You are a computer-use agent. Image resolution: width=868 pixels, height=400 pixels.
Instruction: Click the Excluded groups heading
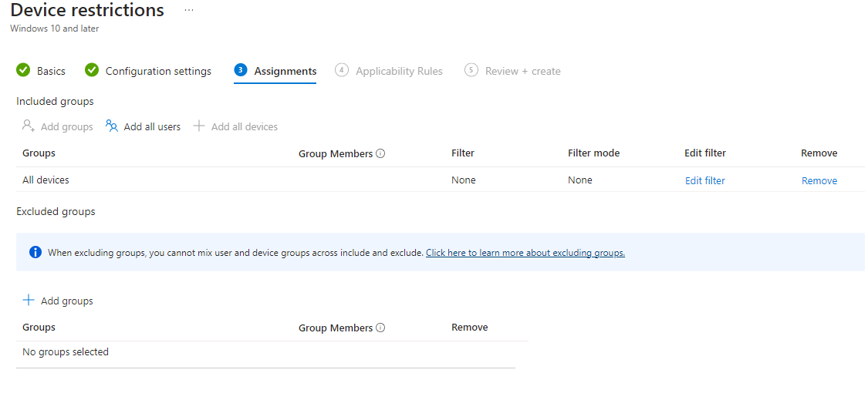coord(56,211)
